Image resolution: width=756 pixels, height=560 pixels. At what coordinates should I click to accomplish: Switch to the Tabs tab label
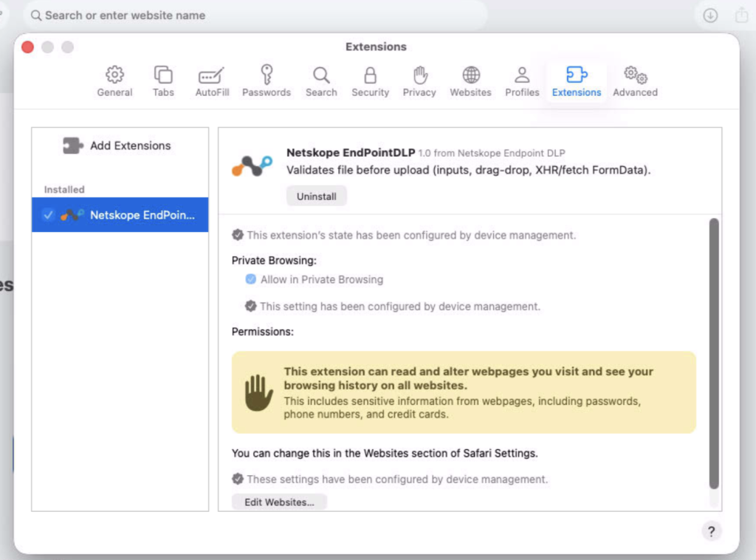coord(163,92)
